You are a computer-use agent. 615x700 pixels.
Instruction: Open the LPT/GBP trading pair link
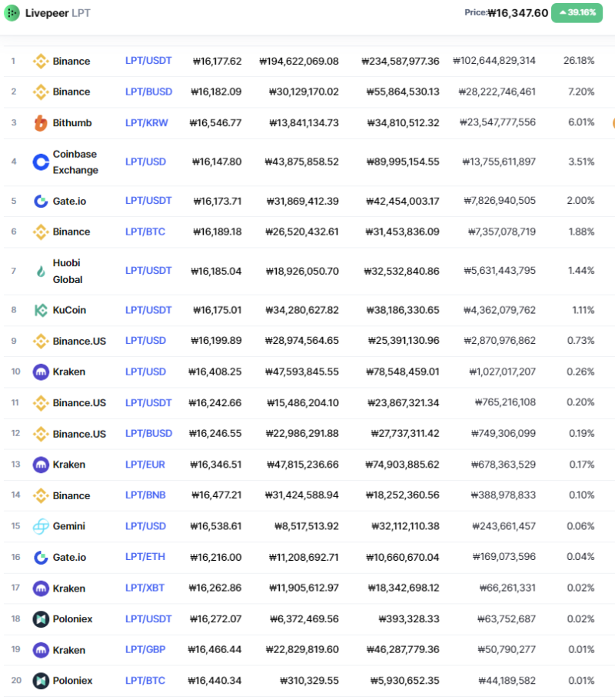(145, 649)
